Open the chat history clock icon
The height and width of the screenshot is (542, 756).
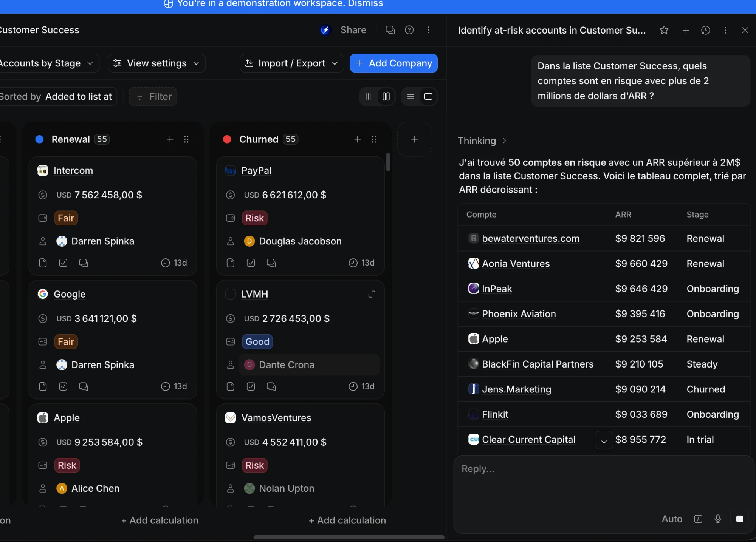[x=705, y=30]
